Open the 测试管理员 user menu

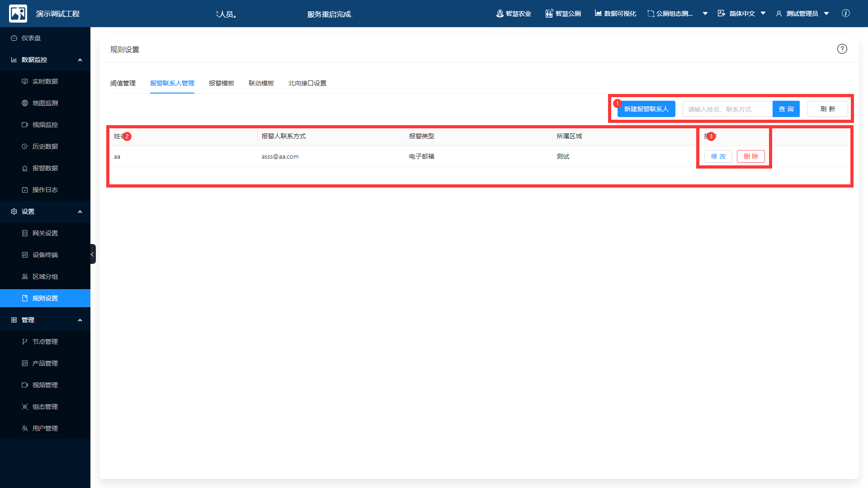click(802, 14)
